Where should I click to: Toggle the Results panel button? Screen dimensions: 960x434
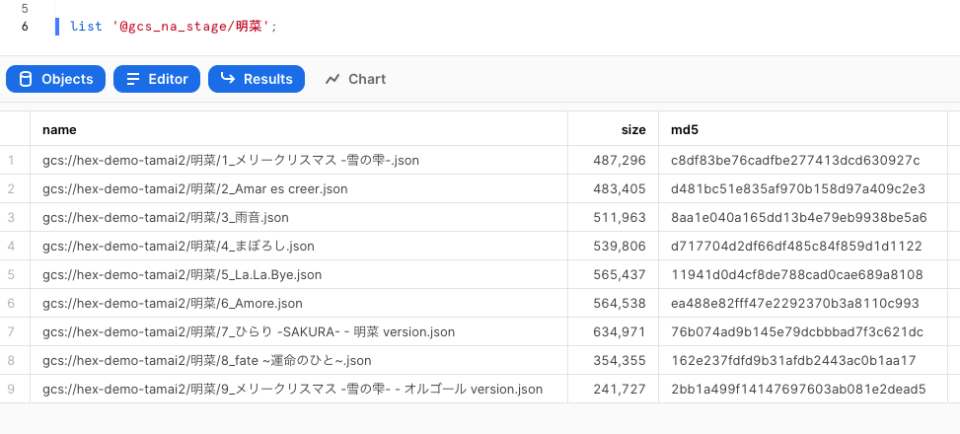(x=257, y=79)
